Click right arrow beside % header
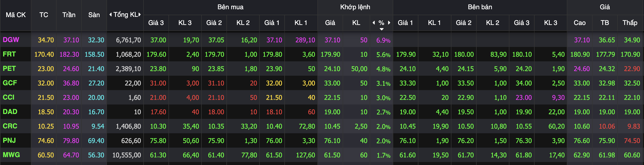Viewport: 644px width, 165px height. (x=389, y=23)
